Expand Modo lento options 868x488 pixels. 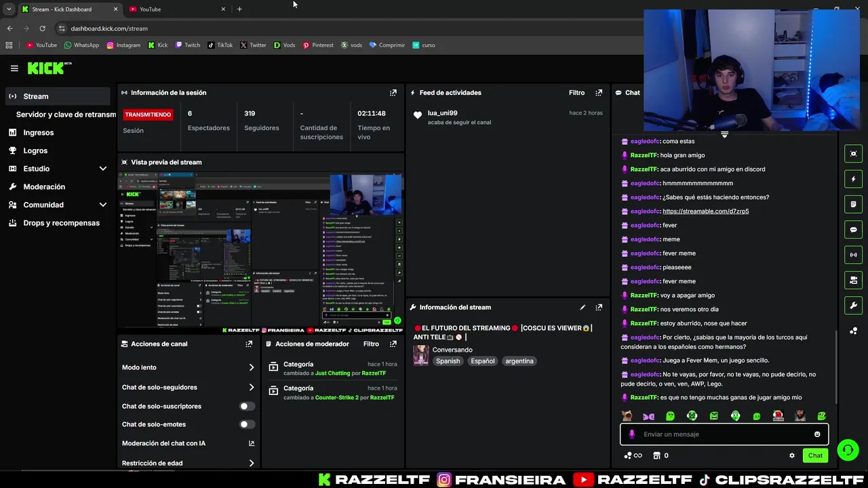pos(252,367)
